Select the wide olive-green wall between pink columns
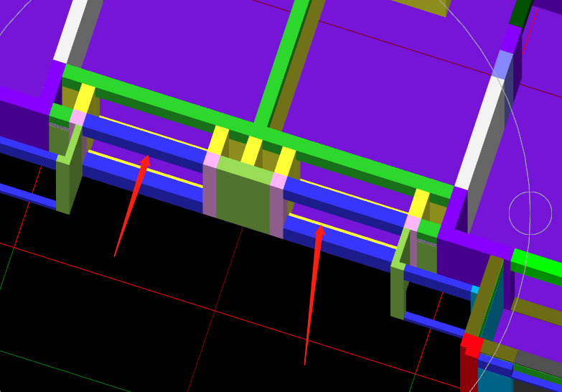The image size is (562, 392). [x=245, y=195]
